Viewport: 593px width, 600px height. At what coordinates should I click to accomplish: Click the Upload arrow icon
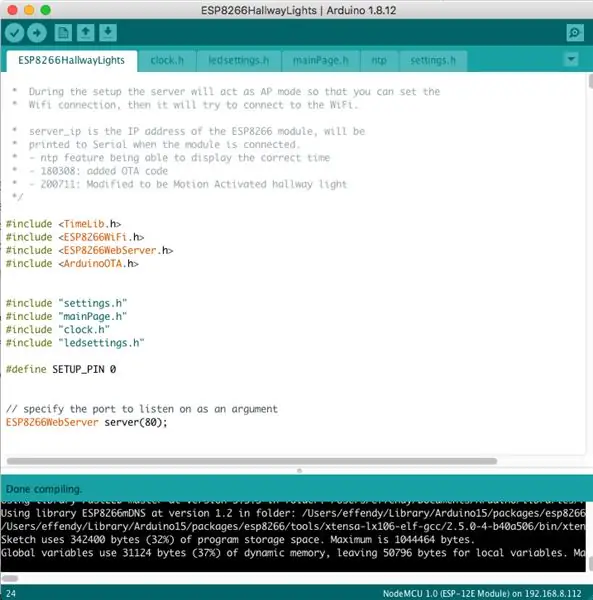[x=37, y=33]
